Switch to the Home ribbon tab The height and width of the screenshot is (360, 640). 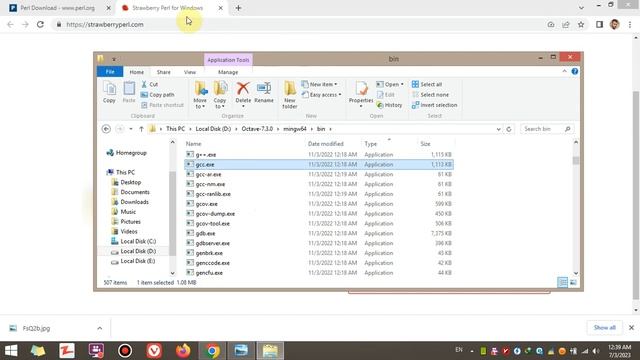137,72
